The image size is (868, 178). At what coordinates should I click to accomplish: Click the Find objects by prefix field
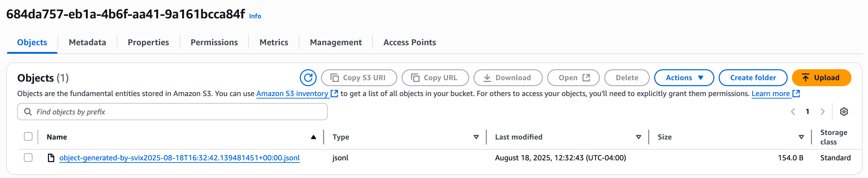(x=173, y=112)
